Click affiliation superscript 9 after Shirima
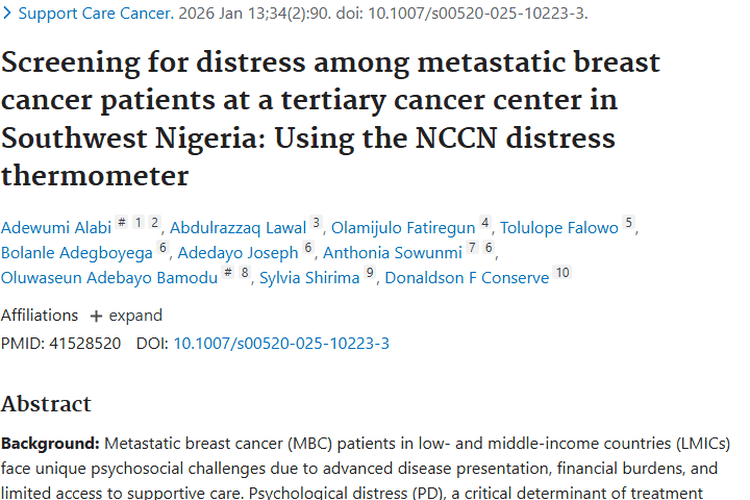The width and height of the screenshot is (750, 500). [370, 274]
